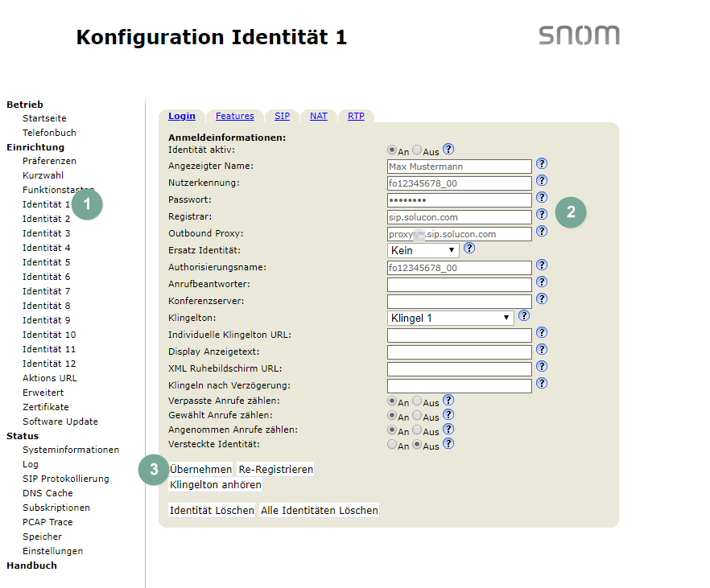This screenshot has width=710, height=588.
Task: Switch to the Login tab
Action: click(182, 116)
